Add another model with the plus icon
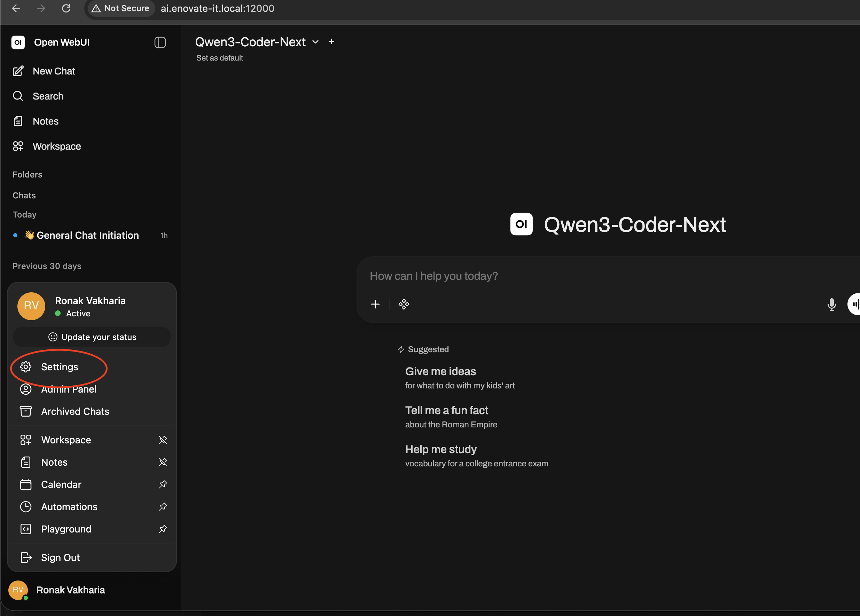Viewport: 860px width, 616px height. tap(331, 41)
